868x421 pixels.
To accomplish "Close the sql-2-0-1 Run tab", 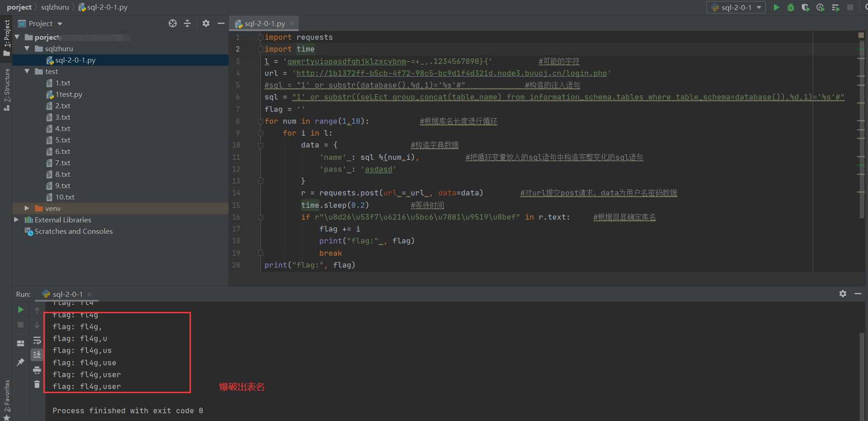I will tap(90, 295).
